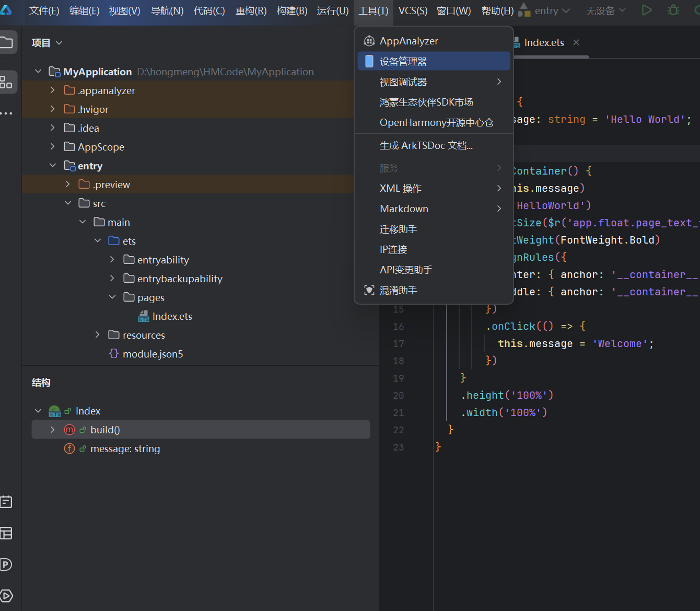This screenshot has width=700, height=611.
Task: Open the XML 操作 submenu
Action: 434,188
